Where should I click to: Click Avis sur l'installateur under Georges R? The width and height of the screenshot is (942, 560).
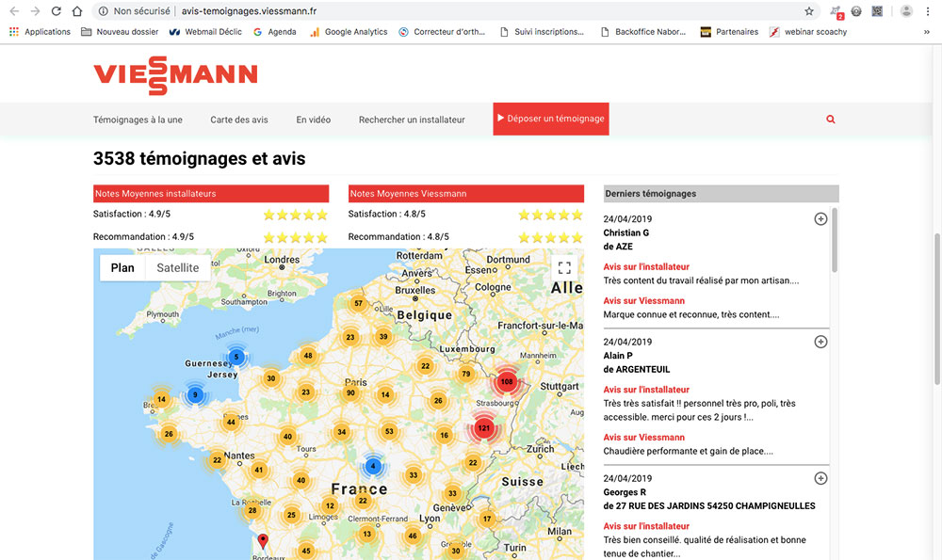click(x=646, y=526)
